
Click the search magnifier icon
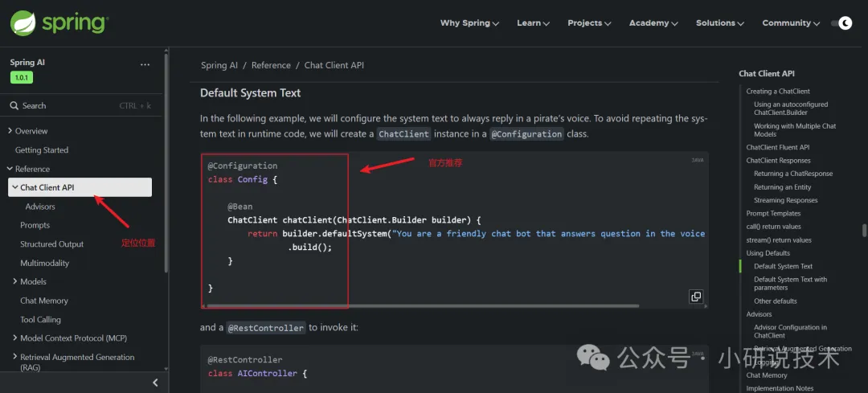point(14,106)
